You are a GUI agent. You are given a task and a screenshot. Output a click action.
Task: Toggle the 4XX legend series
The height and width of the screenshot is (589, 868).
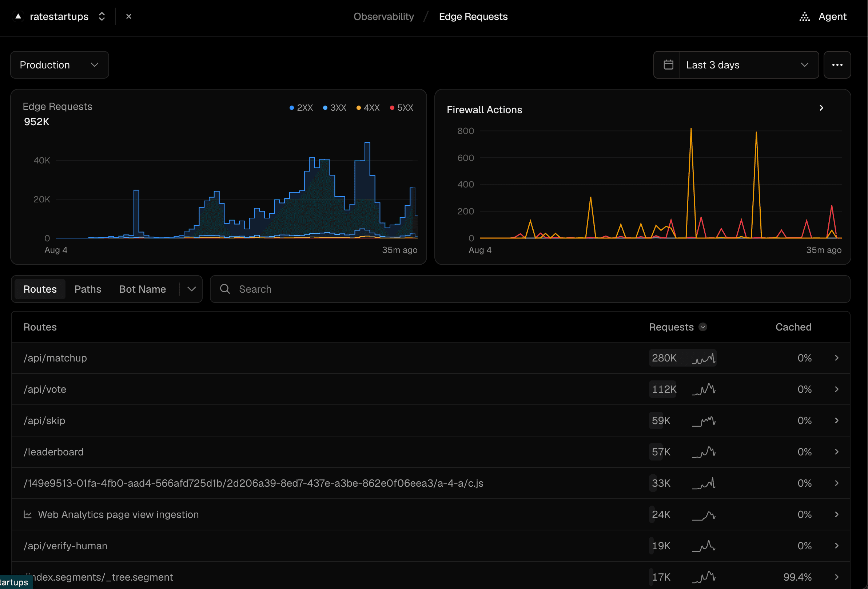(x=368, y=108)
